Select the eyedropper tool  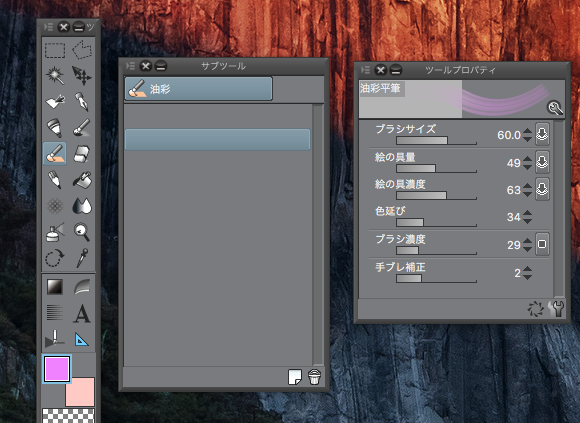[82, 258]
